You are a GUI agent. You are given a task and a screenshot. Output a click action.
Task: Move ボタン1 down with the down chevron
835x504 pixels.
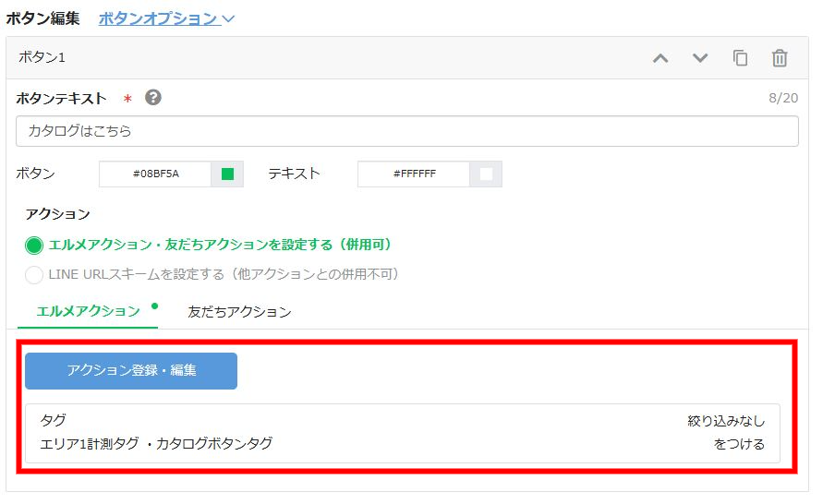pos(700,58)
